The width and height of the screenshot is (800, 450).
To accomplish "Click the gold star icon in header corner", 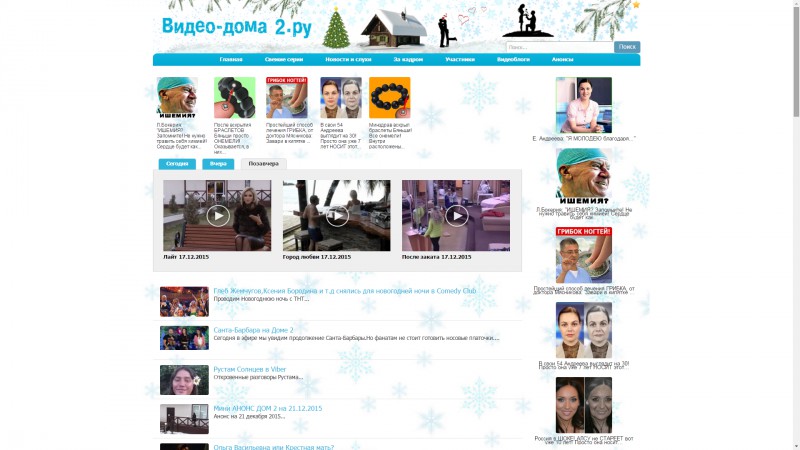I will pyautogui.click(x=636, y=5).
